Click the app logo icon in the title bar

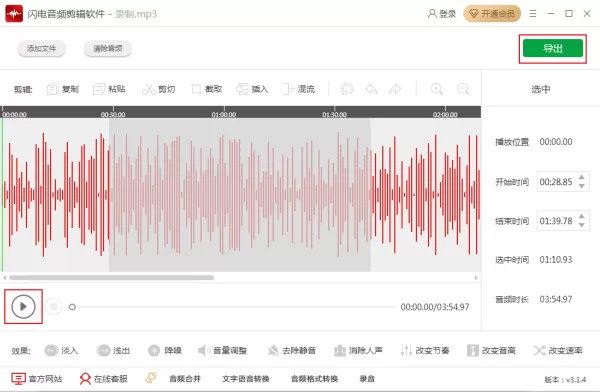pyautogui.click(x=14, y=14)
